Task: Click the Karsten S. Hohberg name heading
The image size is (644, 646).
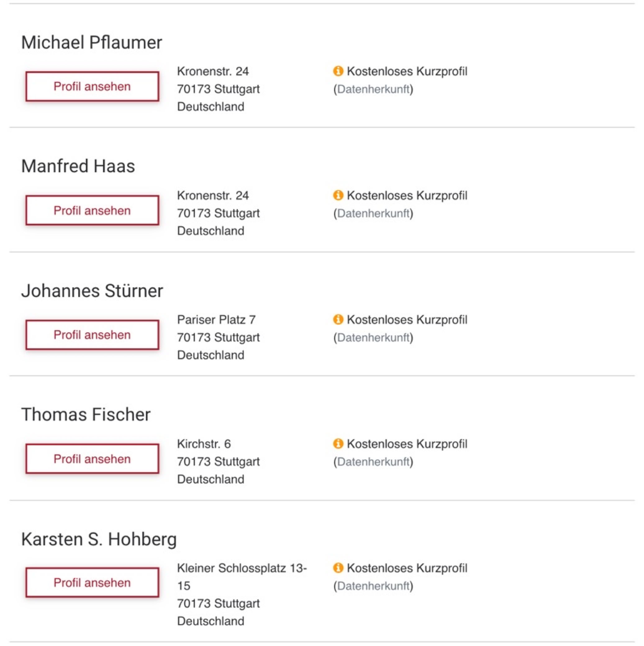Action: point(99,539)
